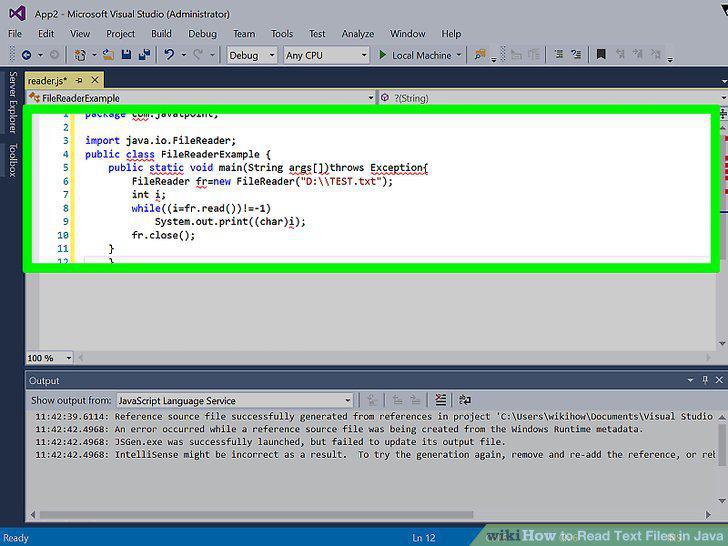
Task: Open the Tools menu
Action: click(x=282, y=34)
